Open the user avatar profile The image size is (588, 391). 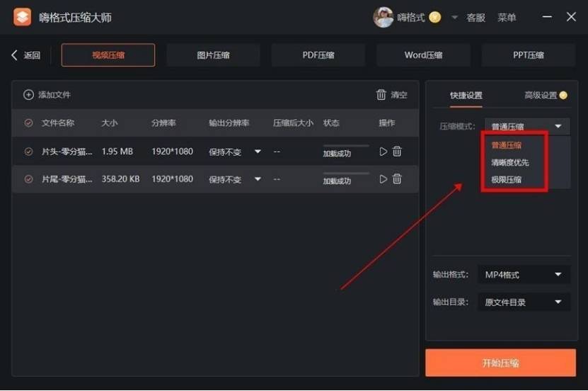click(x=383, y=17)
